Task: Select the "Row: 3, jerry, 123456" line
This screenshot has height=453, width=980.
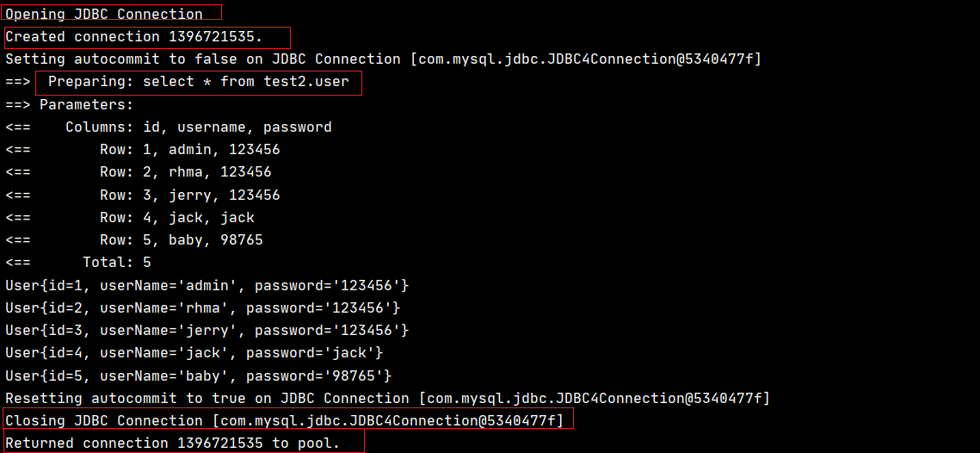Action: [x=189, y=195]
